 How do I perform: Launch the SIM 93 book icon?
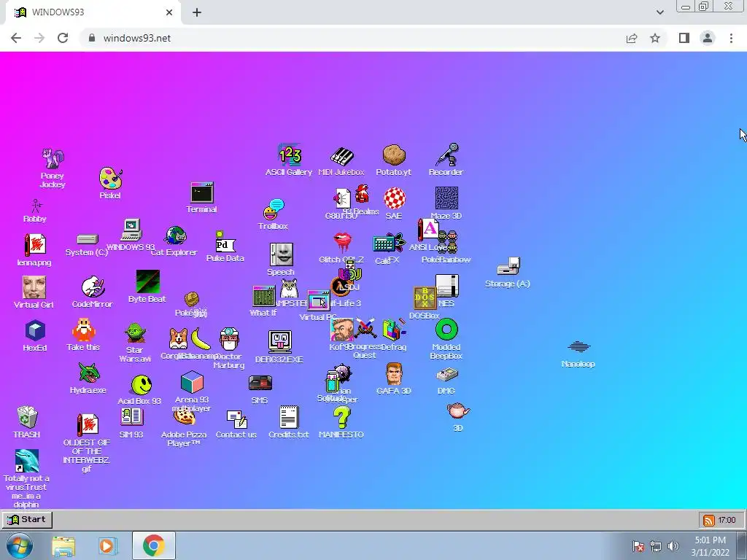coord(131,416)
